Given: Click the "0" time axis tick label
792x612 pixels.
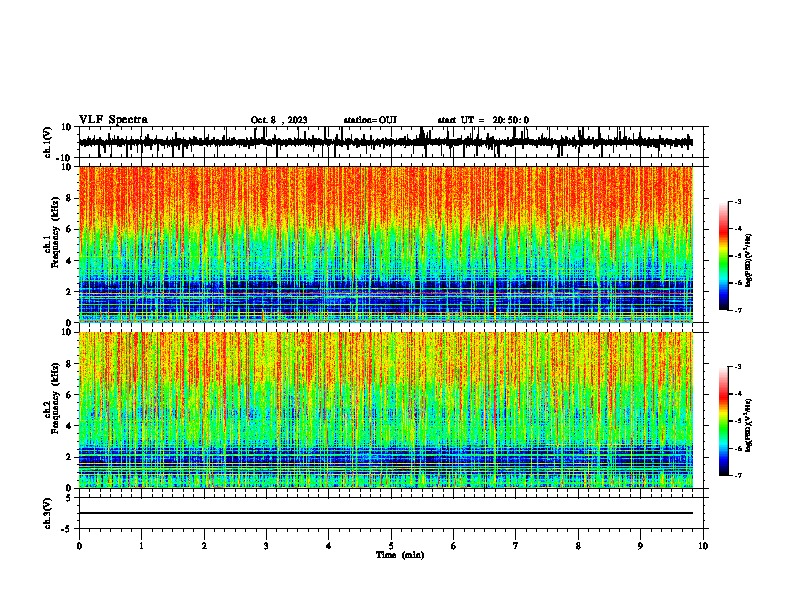Looking at the screenshot, I should pyautogui.click(x=79, y=545).
